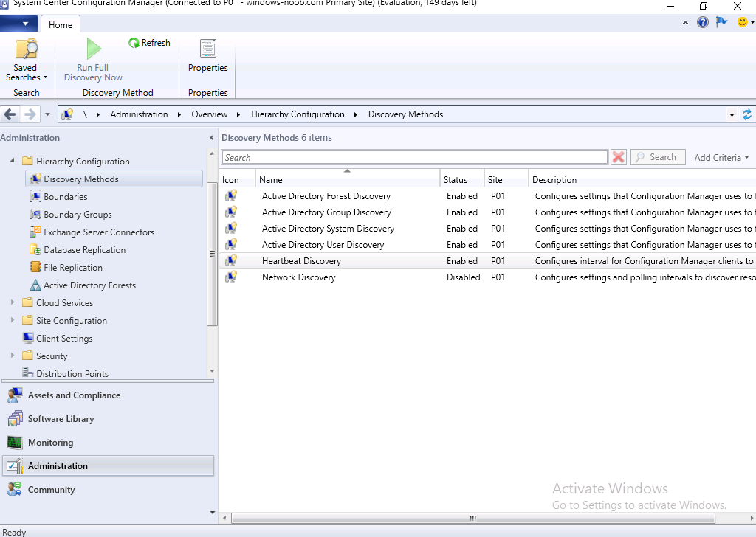
Task: Sort by the Icon column header
Action: click(237, 180)
